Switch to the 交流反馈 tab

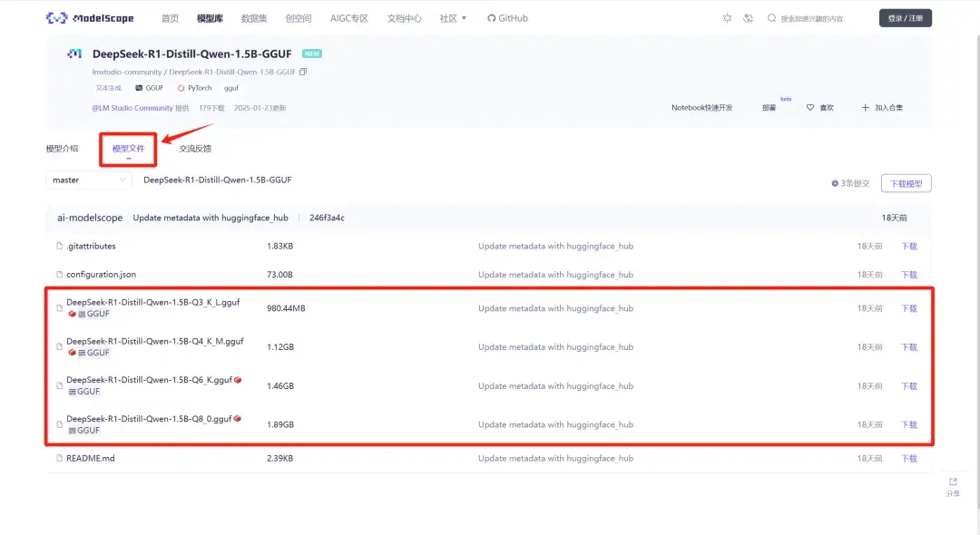[x=195, y=149]
